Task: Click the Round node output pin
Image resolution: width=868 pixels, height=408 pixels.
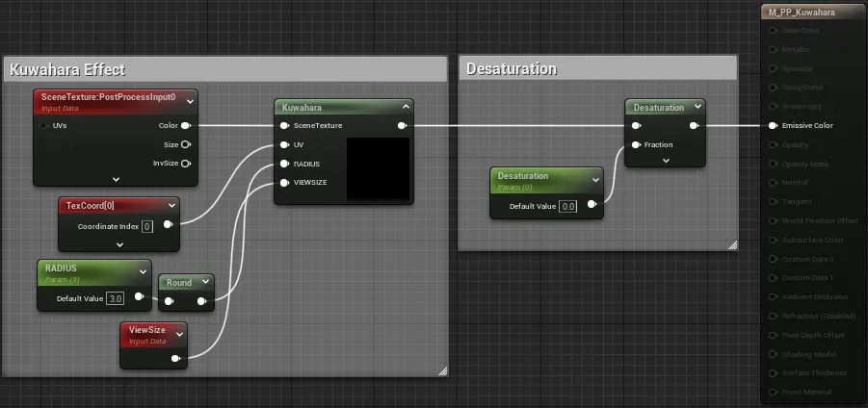Action: 202,301
